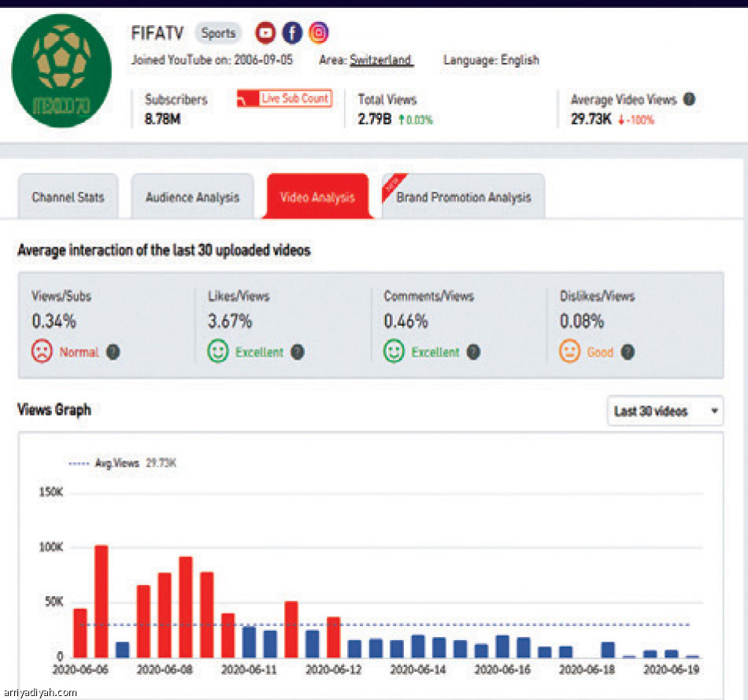
Task: Switch to the Channel Stats tab
Action: [x=68, y=197]
